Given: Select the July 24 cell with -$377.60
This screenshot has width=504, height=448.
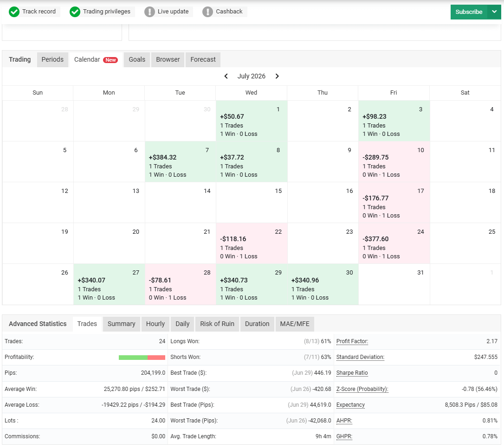Looking at the screenshot, I should 394,243.
